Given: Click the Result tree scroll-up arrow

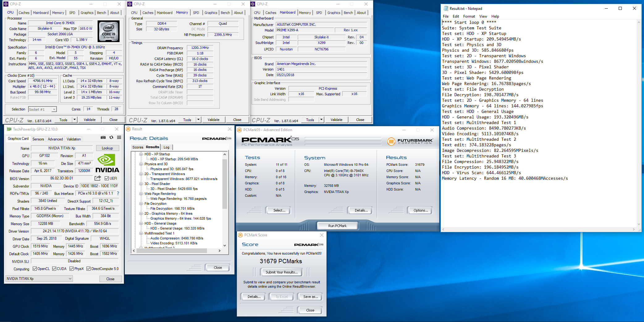Looking at the screenshot, I should click(225, 154).
